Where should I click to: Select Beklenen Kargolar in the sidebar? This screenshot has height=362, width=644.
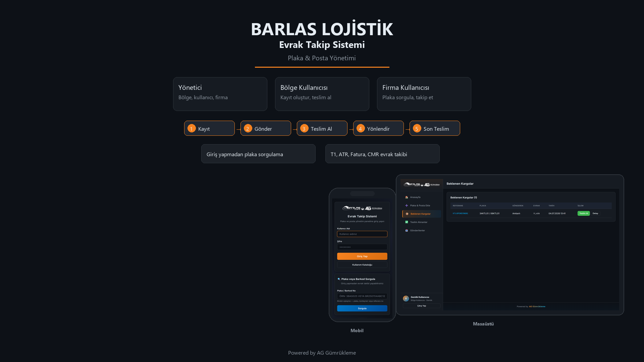(x=422, y=214)
